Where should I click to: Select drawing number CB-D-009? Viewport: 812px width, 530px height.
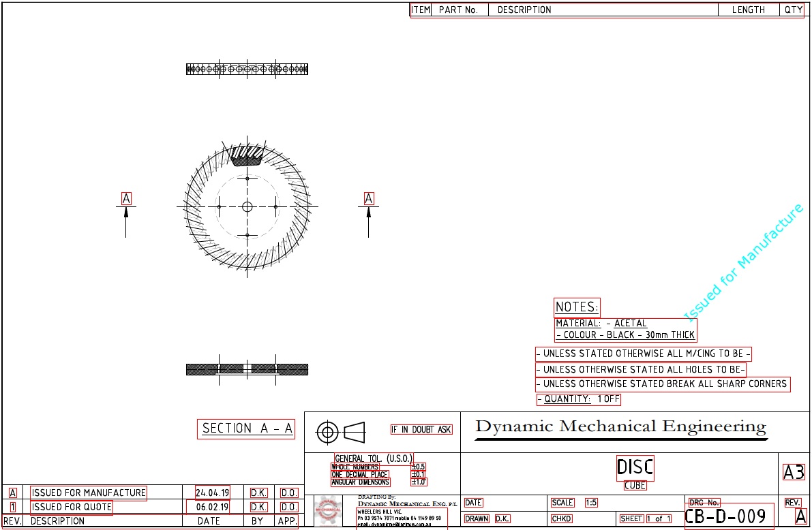coord(725,516)
